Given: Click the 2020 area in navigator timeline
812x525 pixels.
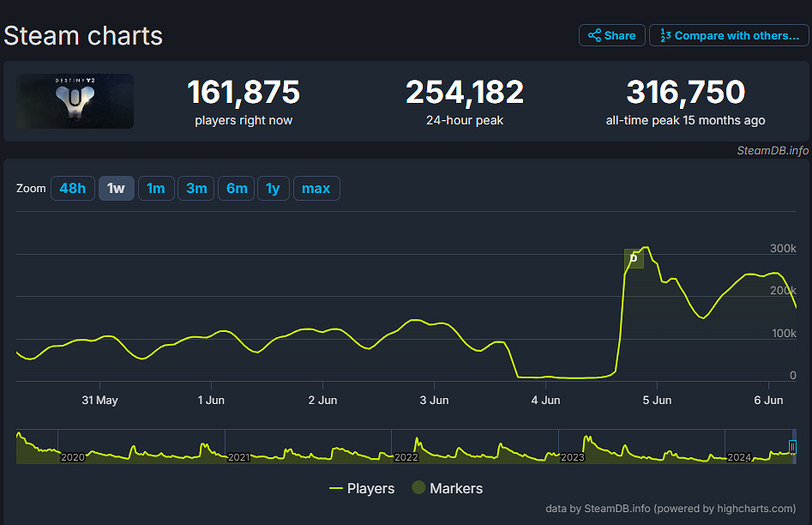Looking at the screenshot, I should click(73, 457).
